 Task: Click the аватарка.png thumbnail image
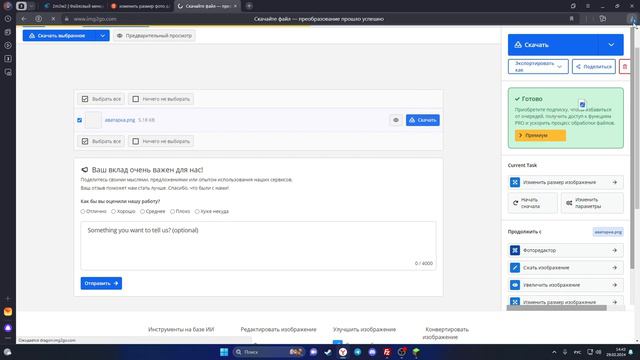[93, 120]
